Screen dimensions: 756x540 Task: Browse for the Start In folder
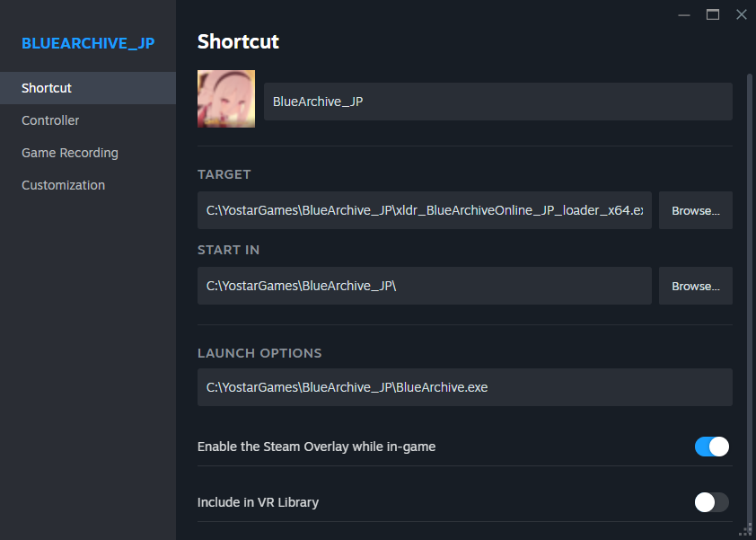tap(695, 286)
